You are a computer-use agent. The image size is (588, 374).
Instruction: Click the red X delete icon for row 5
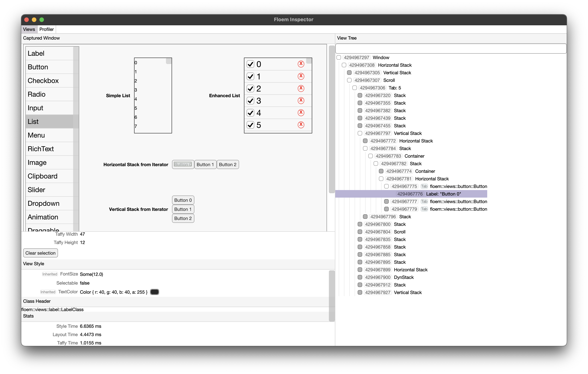tap(301, 125)
